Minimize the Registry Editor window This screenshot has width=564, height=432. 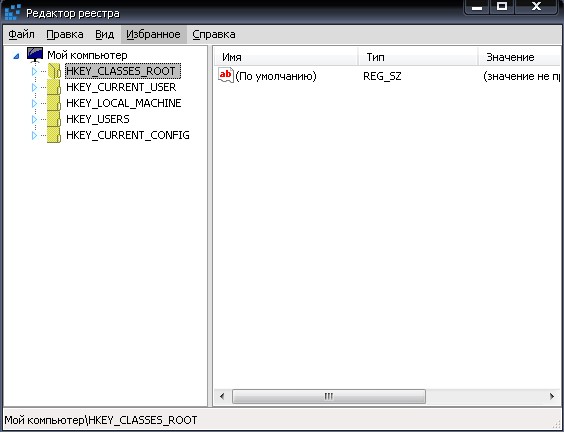click(477, 6)
